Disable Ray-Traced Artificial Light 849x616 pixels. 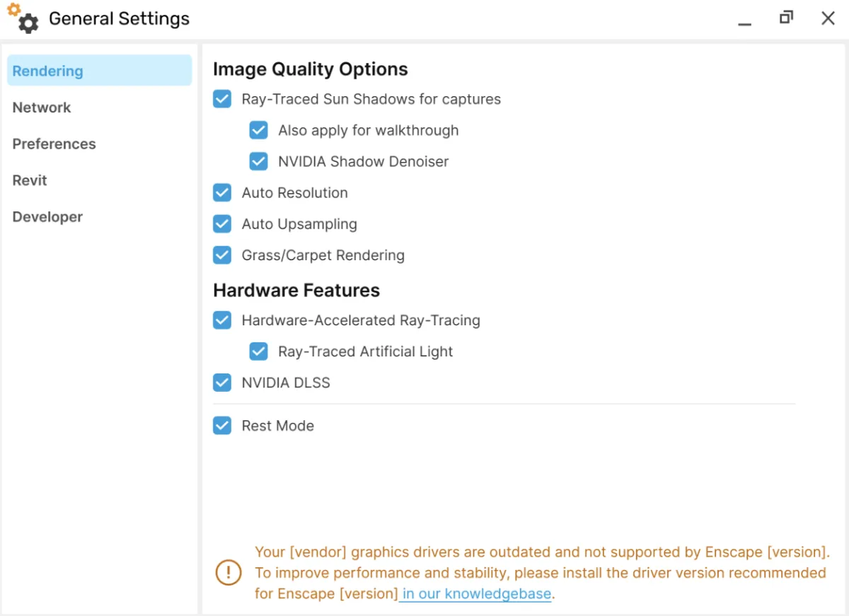tap(258, 351)
